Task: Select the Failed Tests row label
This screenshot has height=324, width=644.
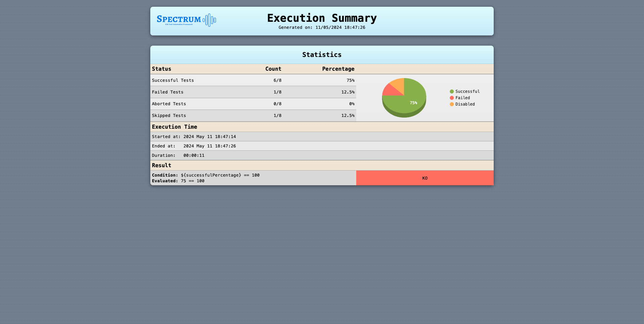Action: click(x=168, y=92)
